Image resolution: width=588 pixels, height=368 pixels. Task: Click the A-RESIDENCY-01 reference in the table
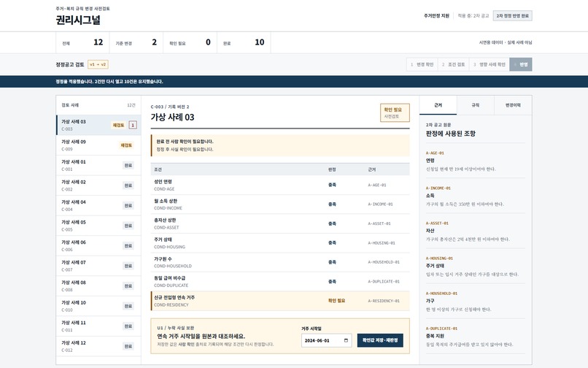coord(384,301)
